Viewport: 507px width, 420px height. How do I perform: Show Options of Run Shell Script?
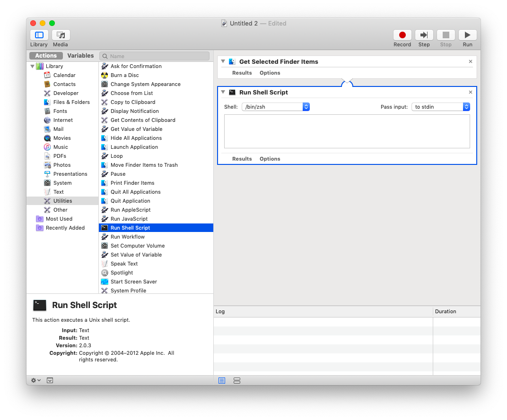click(x=270, y=159)
